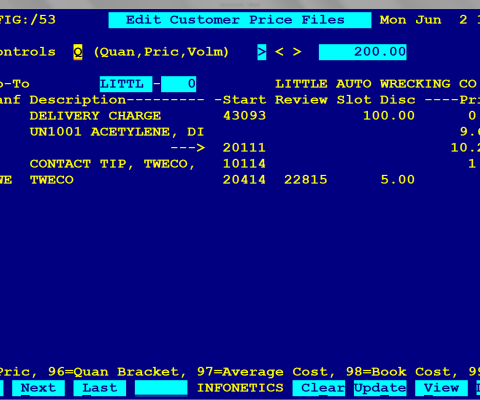Click the INFONETICS label
Screen dimensions: 480x400
click(240, 388)
